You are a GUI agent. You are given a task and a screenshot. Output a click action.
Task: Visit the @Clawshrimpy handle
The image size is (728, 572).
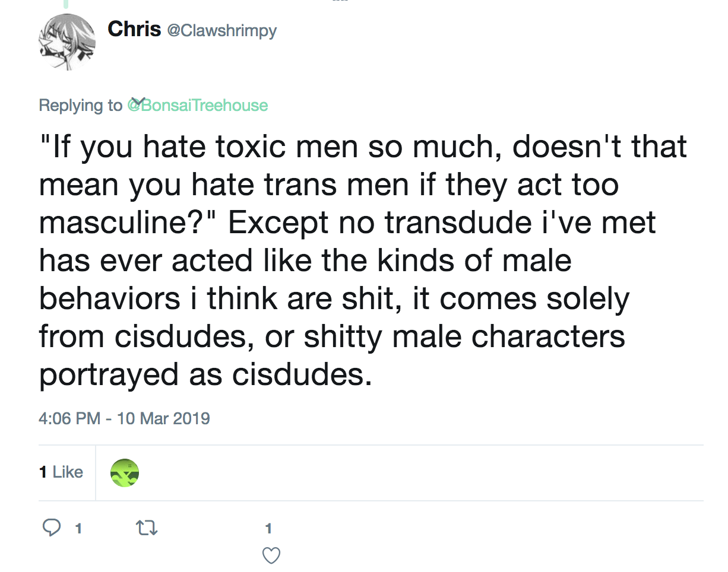pyautogui.click(x=222, y=30)
